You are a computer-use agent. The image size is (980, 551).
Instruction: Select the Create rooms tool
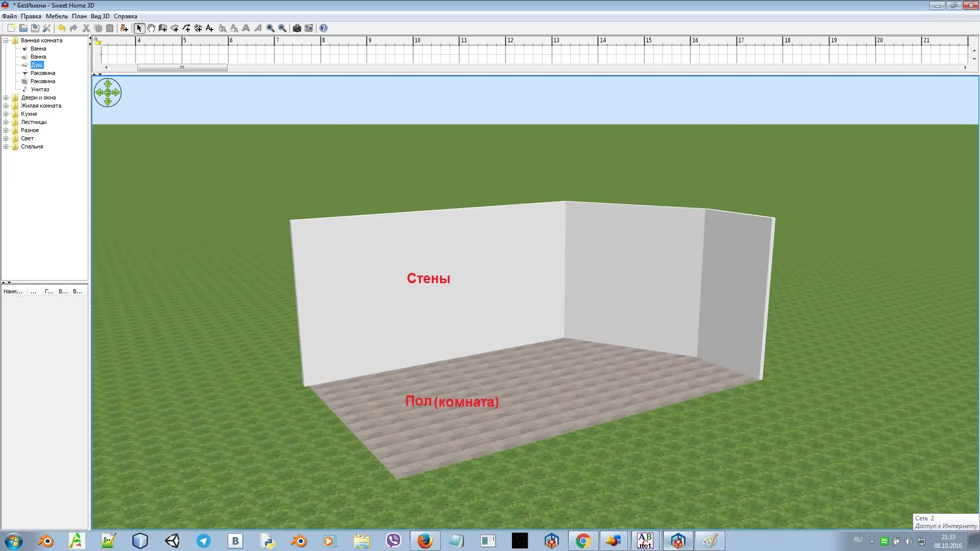click(x=175, y=28)
